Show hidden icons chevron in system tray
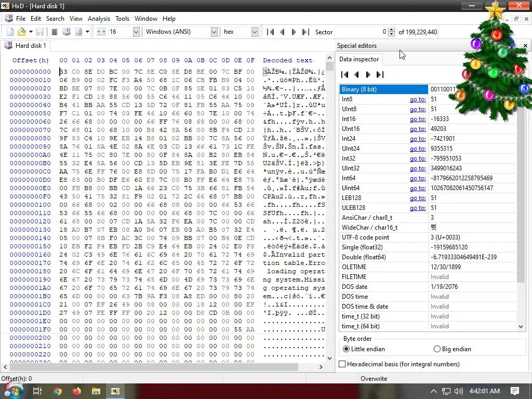 click(434, 391)
